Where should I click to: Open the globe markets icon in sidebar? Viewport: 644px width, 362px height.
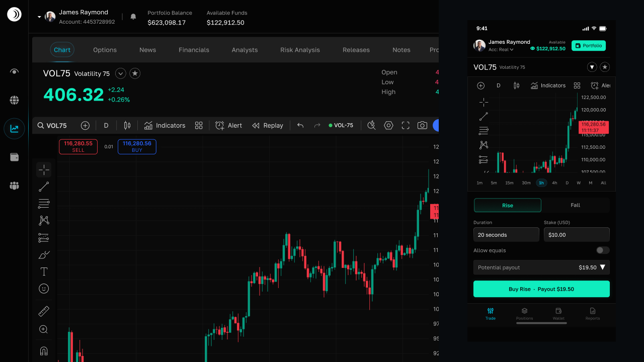tap(14, 100)
